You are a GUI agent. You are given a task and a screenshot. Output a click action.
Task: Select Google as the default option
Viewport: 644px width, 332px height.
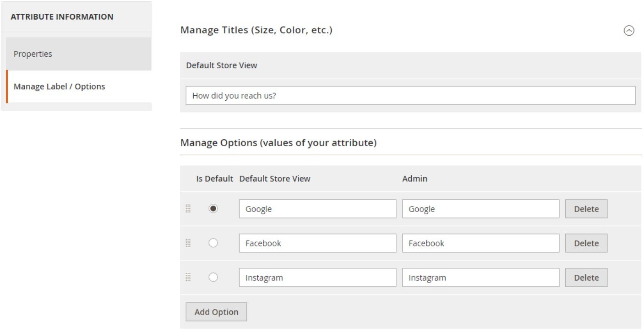[x=213, y=208]
